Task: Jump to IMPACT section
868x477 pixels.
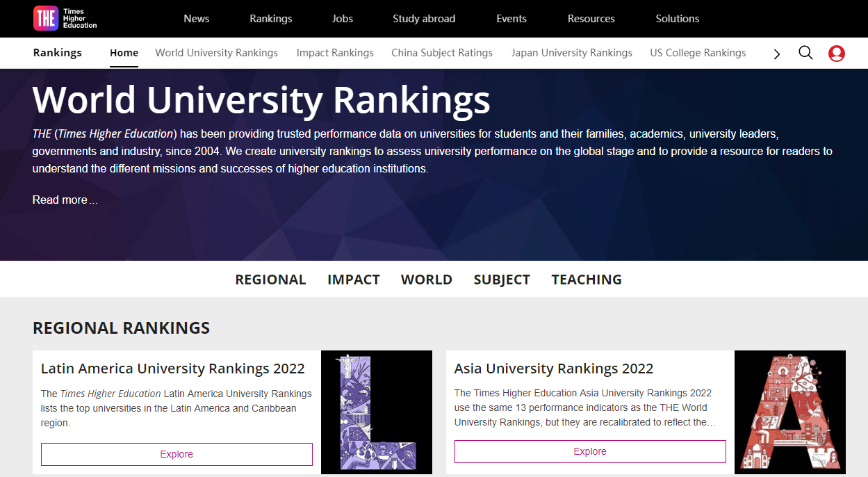Action: coord(354,280)
